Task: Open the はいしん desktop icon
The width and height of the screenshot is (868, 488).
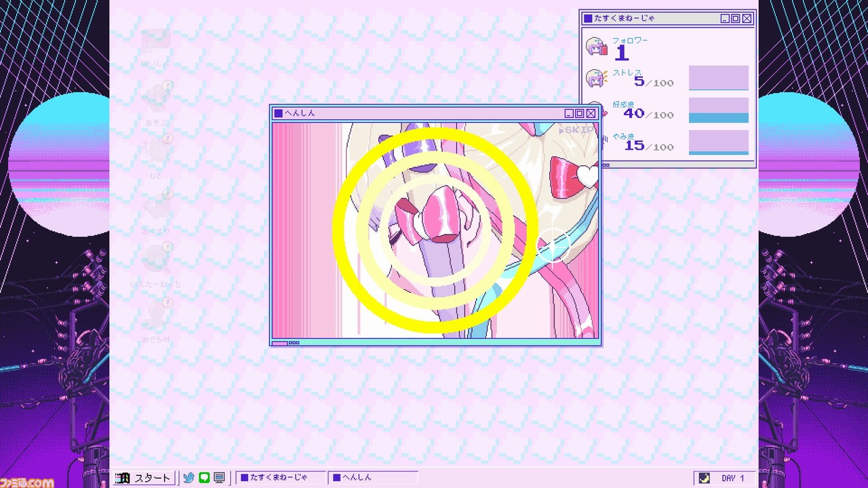Action: [x=156, y=47]
